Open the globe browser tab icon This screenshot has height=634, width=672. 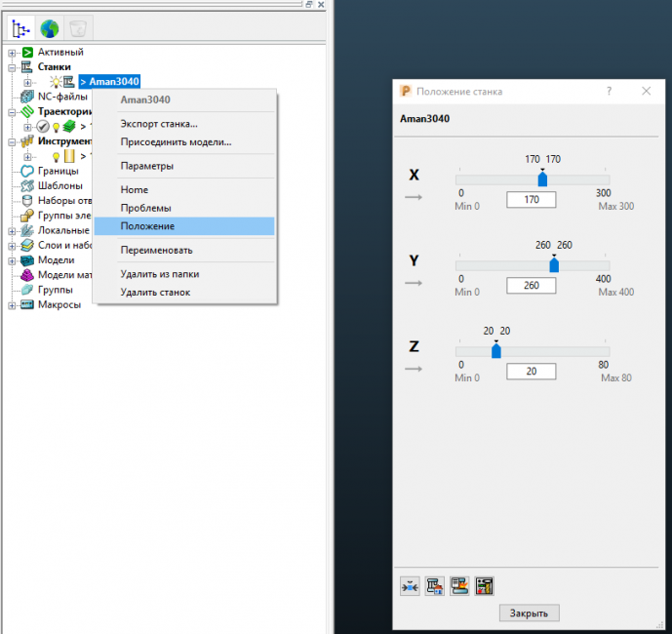click(x=49, y=28)
